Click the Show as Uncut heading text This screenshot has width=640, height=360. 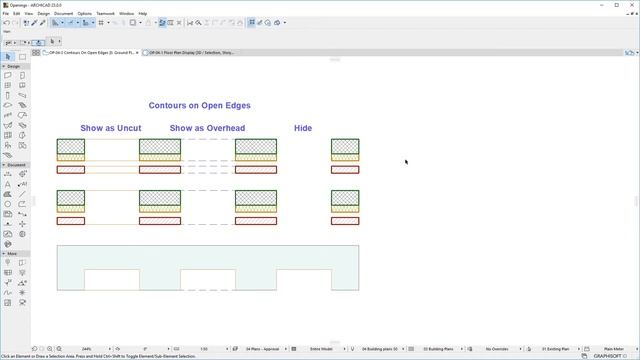111,128
